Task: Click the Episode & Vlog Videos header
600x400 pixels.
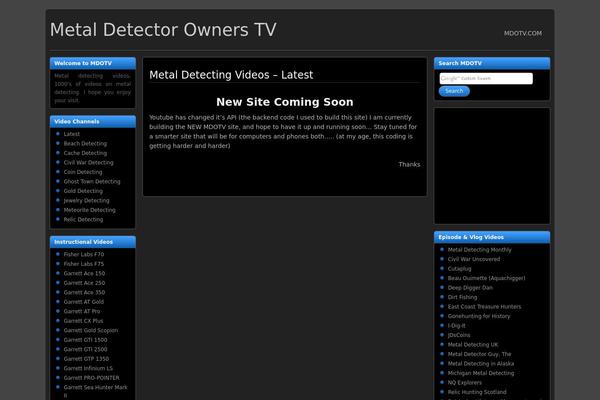Action: coord(492,237)
